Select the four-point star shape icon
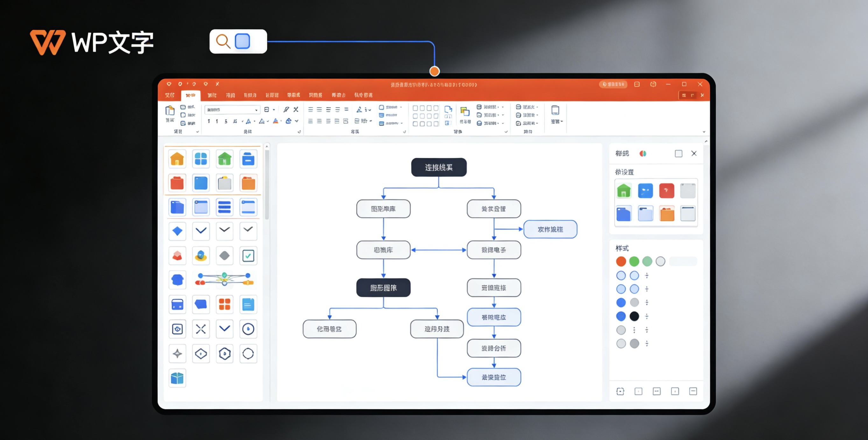 click(177, 354)
